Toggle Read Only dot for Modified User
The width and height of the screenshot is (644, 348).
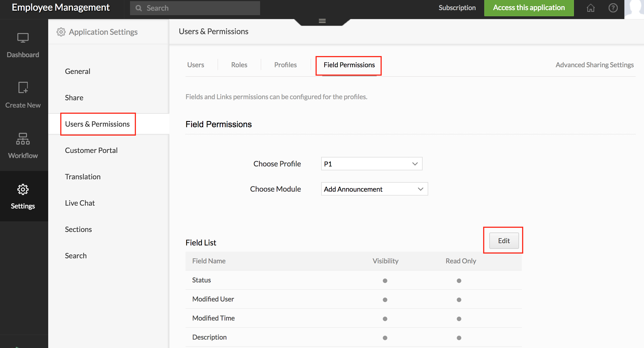click(x=459, y=299)
